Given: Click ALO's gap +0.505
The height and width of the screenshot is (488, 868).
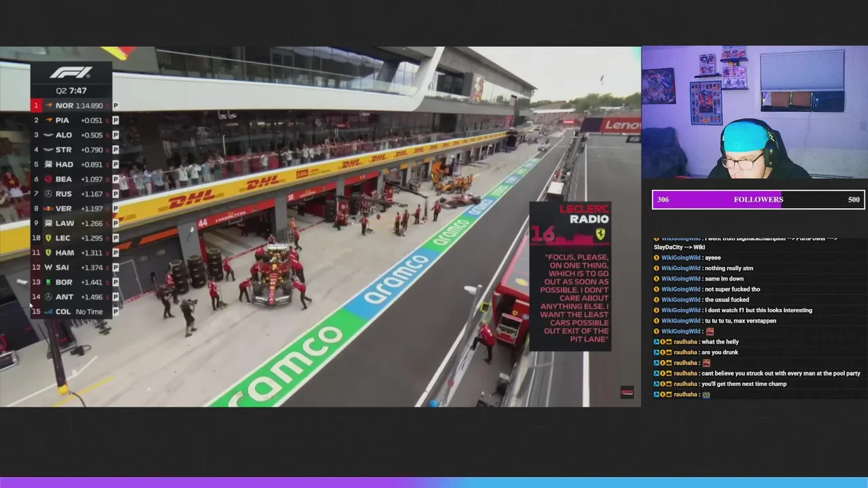Looking at the screenshot, I should 92,135.
